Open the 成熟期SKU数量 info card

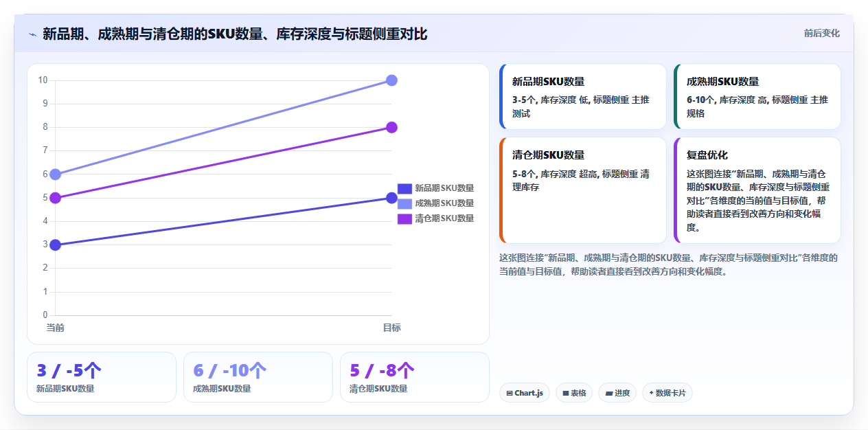pyautogui.click(x=757, y=97)
